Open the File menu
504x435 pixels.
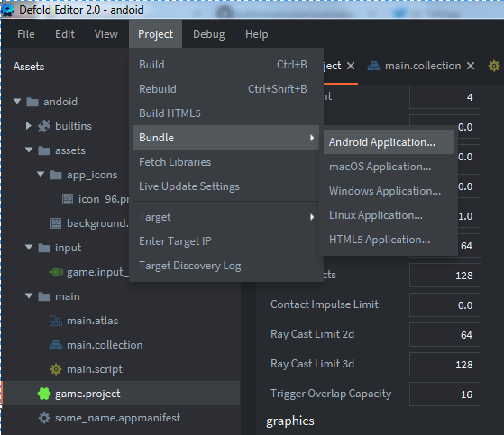(x=26, y=34)
